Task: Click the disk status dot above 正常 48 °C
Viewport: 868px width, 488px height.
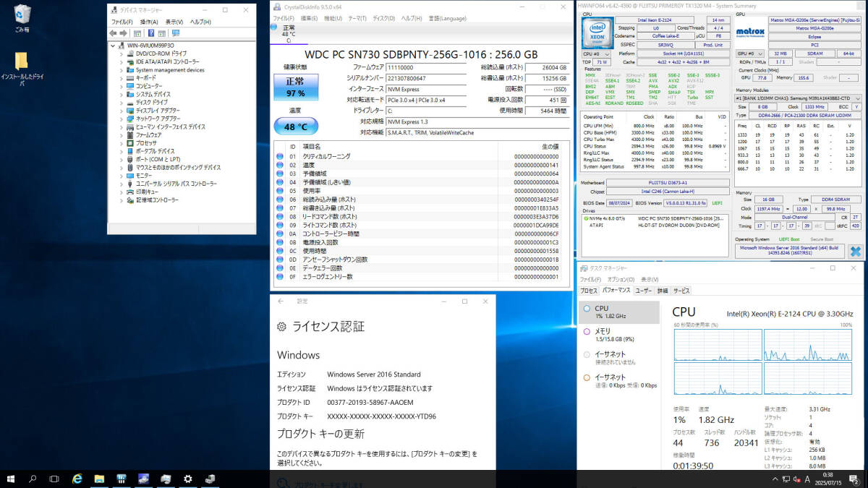Action: (273, 28)
